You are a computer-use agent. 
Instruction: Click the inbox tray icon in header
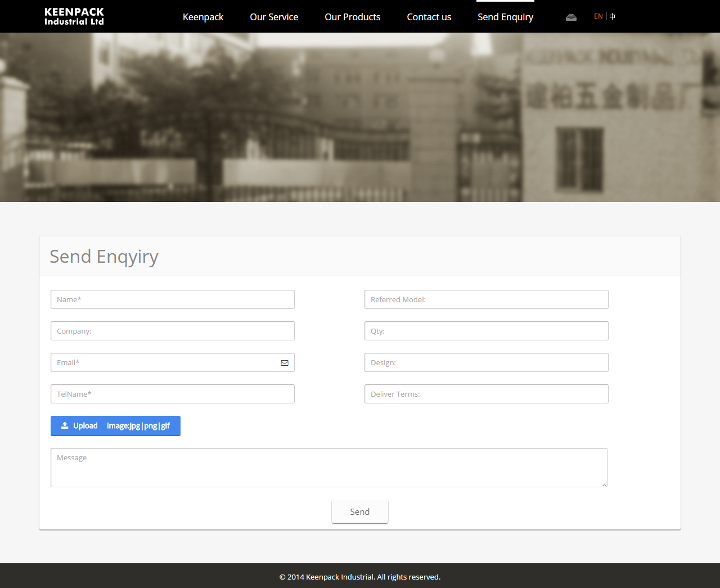point(571,17)
